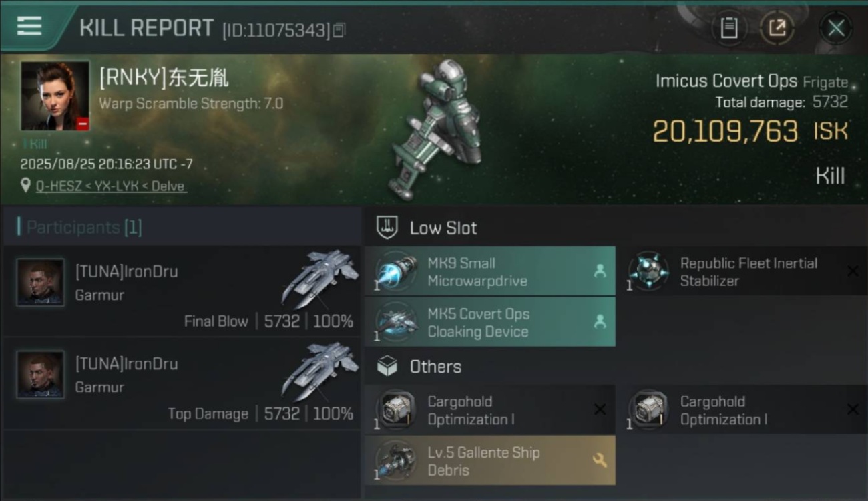The image size is (868, 501).
Task: Open the hamburger menu
Action: [29, 26]
